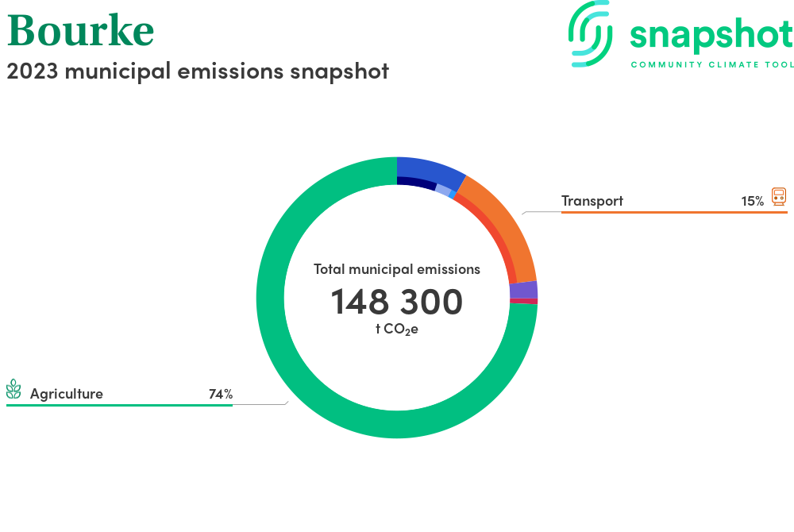Viewport: 794px width, 532px height.
Task: Click the 74% Agriculture percentage
Action: (220, 394)
